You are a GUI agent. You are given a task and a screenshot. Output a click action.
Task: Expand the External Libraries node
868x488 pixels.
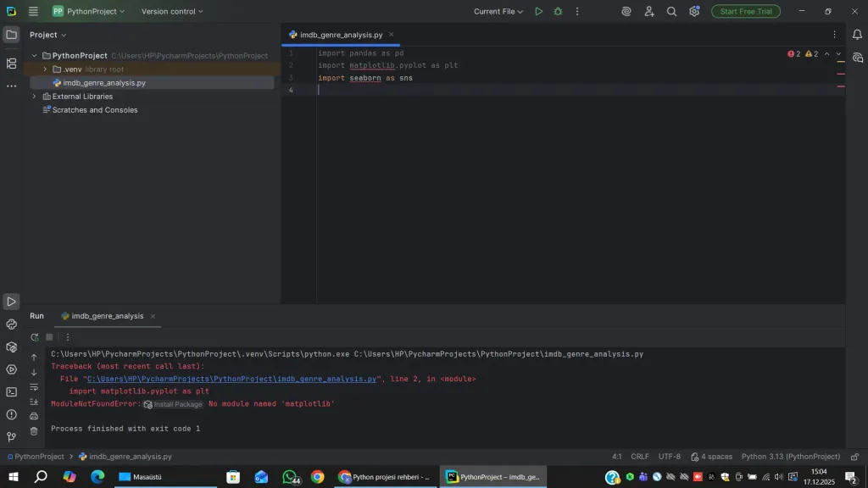tap(35, 97)
